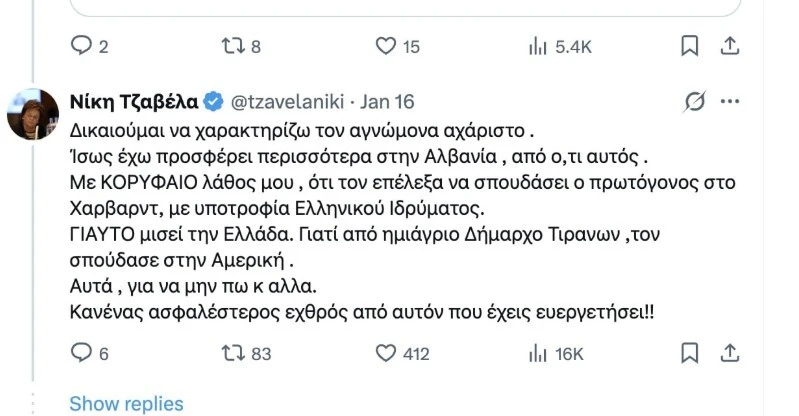Open the @tzavelaniki handle profile
The height and width of the screenshot is (416, 799).
pos(288,102)
